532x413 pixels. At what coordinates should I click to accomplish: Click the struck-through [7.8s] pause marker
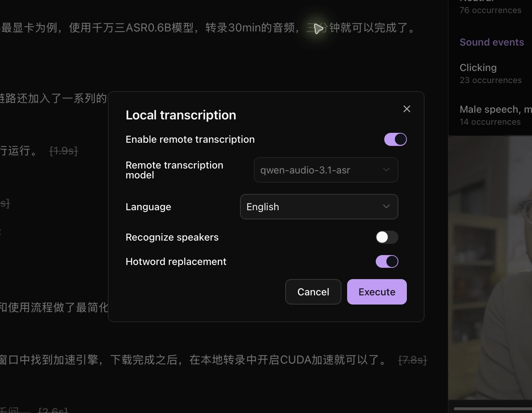click(x=413, y=360)
